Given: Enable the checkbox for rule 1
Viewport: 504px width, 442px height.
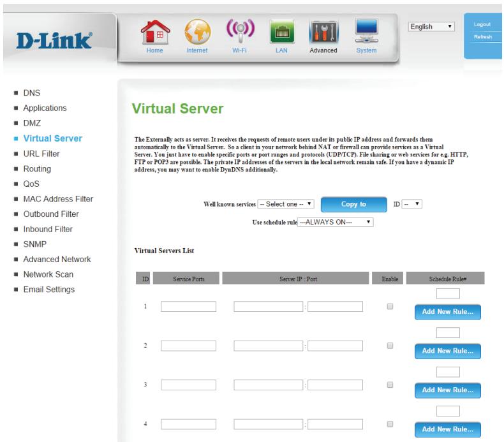Looking at the screenshot, I should click(390, 306).
